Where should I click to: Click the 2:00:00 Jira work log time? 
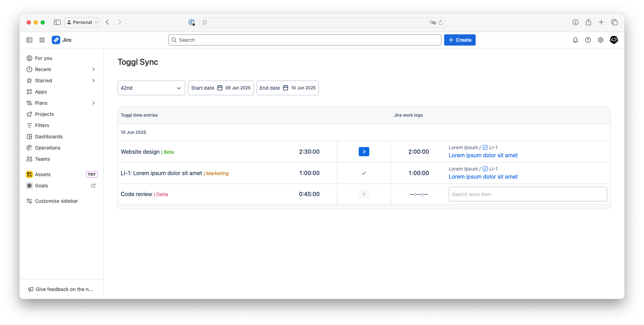point(419,152)
